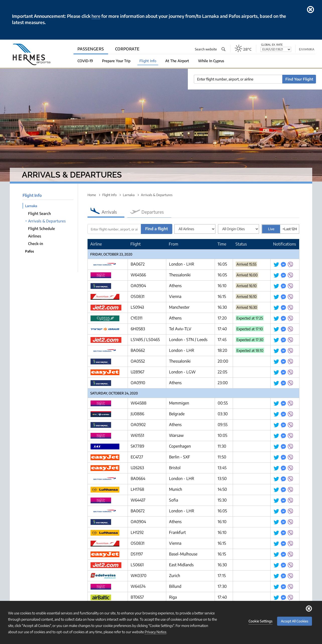Tweet flight LH1292 from Frankfurt
The height and width of the screenshot is (644, 322).
[276, 533]
